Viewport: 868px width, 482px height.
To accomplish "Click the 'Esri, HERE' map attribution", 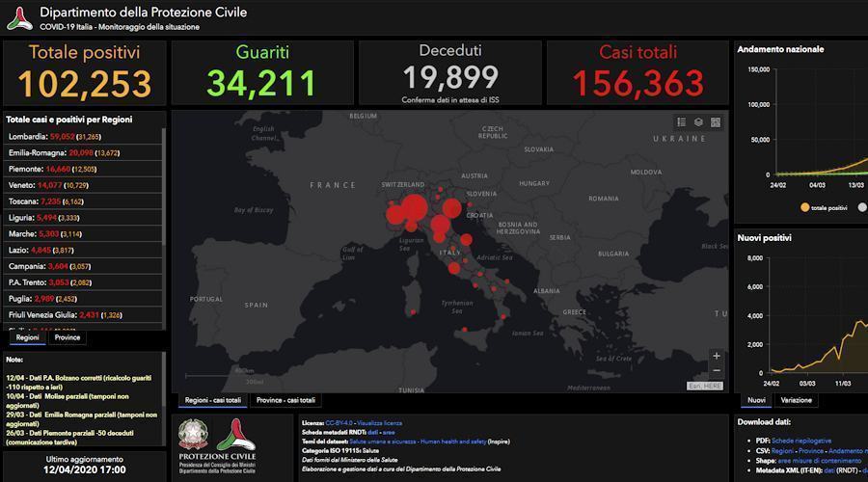I will 705,386.
